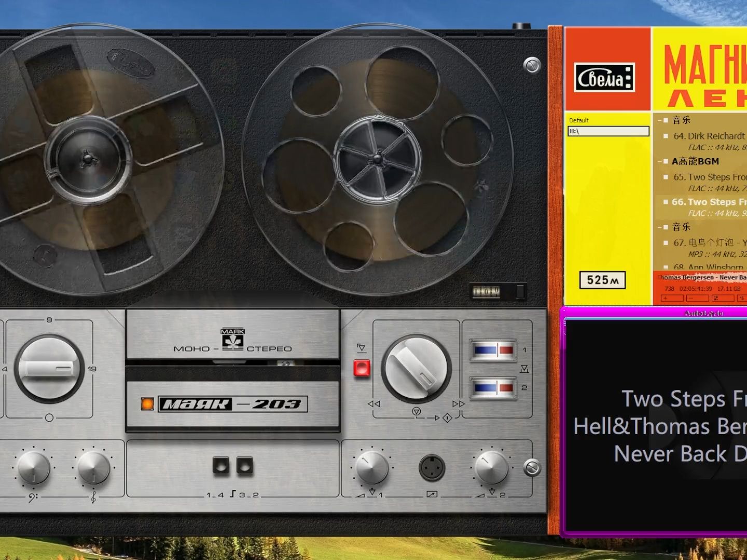
Task: Collapse the first 音乐 playlist group
Action: pyautogui.click(x=659, y=120)
